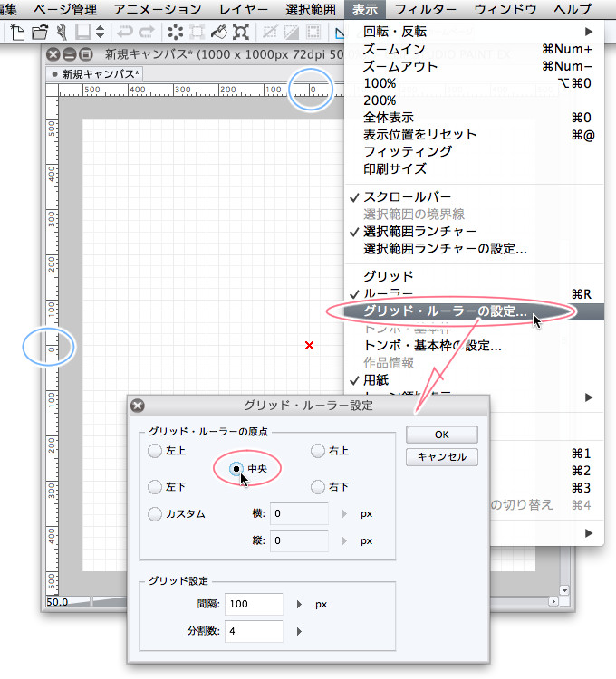Choose the グリッド menu item
Viewport: 616px width, 679px height.
[x=474, y=276]
